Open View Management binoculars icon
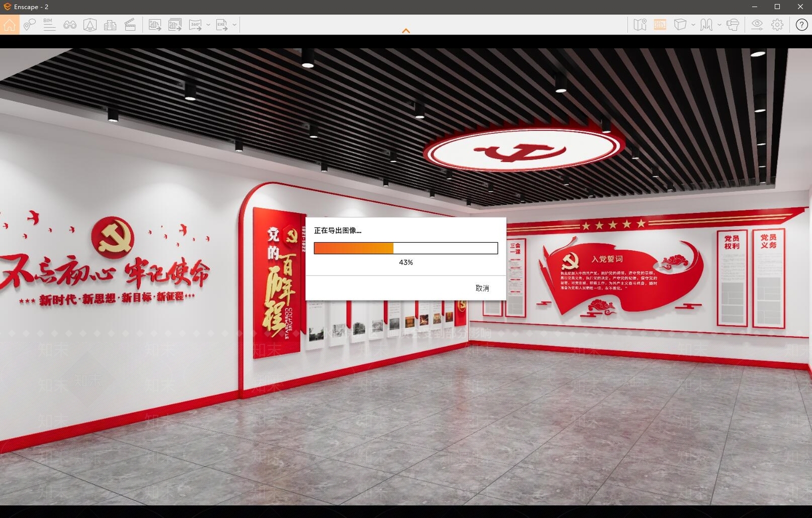The width and height of the screenshot is (812, 518). pos(70,24)
